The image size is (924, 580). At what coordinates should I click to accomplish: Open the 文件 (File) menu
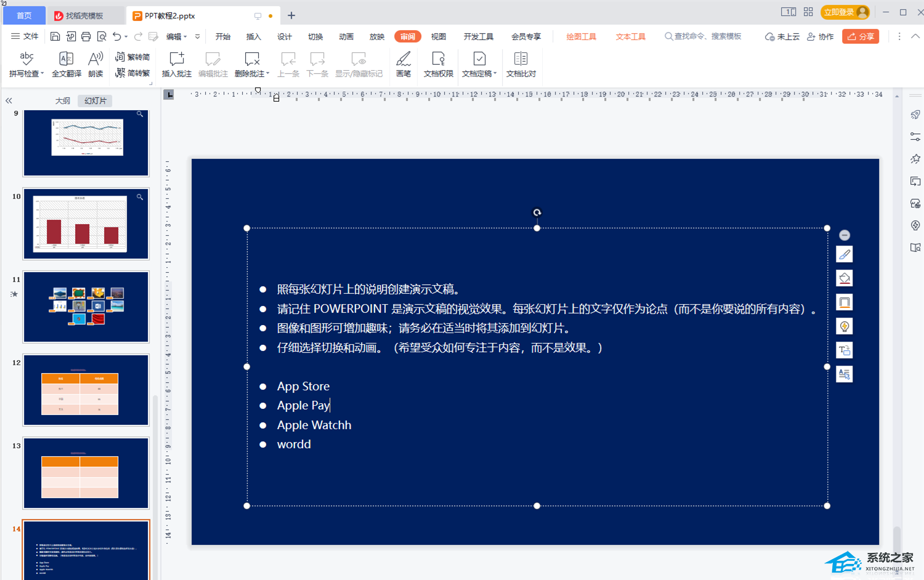[x=25, y=36]
